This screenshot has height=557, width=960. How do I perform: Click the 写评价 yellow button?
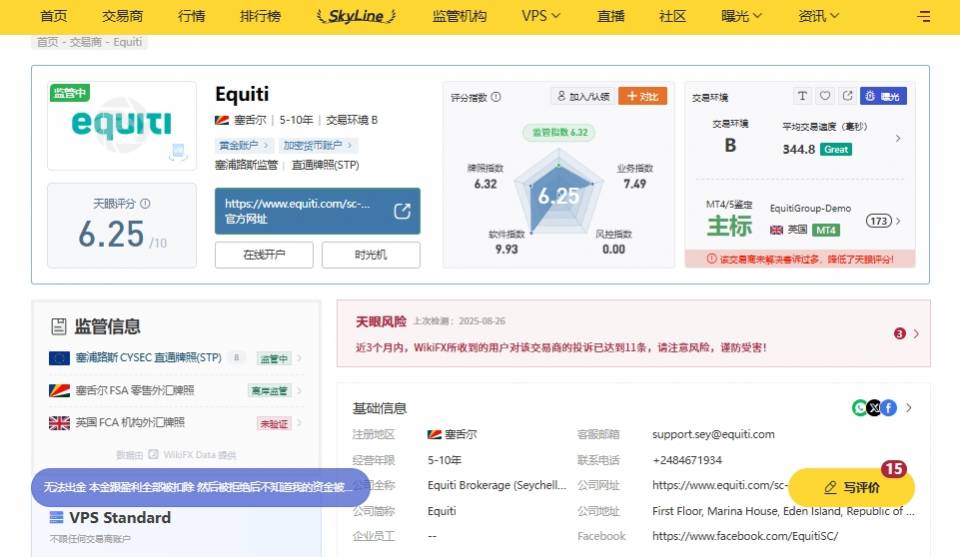click(x=852, y=487)
